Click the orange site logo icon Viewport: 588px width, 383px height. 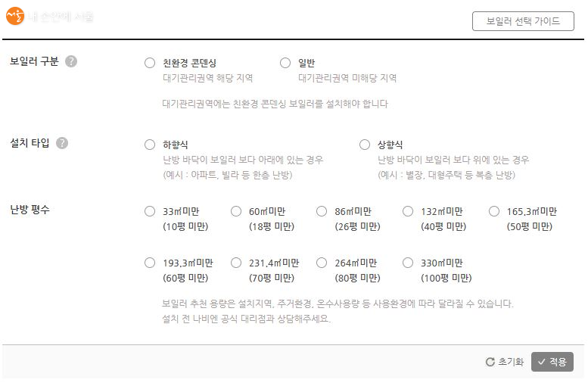tap(15, 17)
